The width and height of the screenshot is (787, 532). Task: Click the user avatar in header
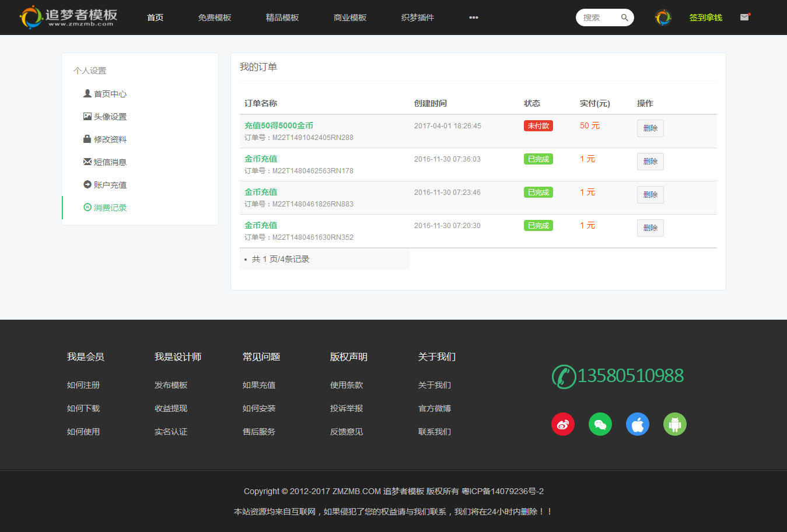tap(663, 17)
